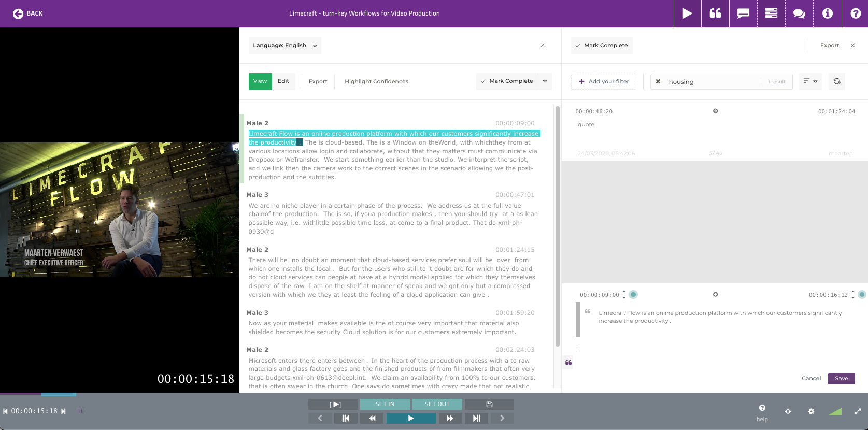This screenshot has height=430, width=868.
Task: Refresh the annotations list
Action: point(837,81)
